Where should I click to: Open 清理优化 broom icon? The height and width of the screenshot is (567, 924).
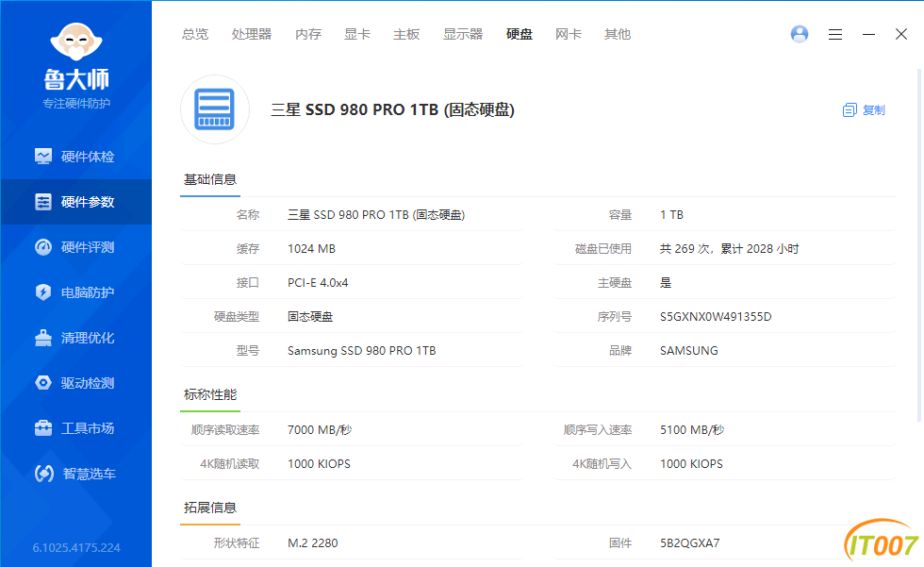pyautogui.click(x=43, y=338)
